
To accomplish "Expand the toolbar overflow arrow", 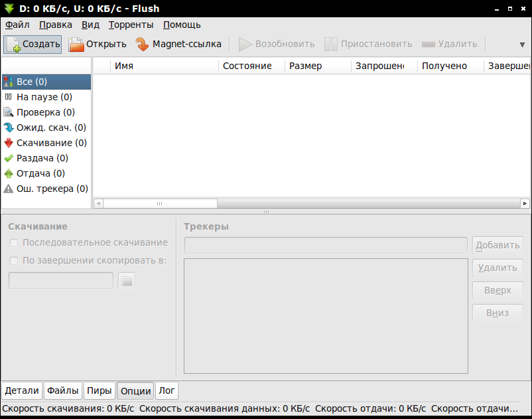I will point(522,44).
